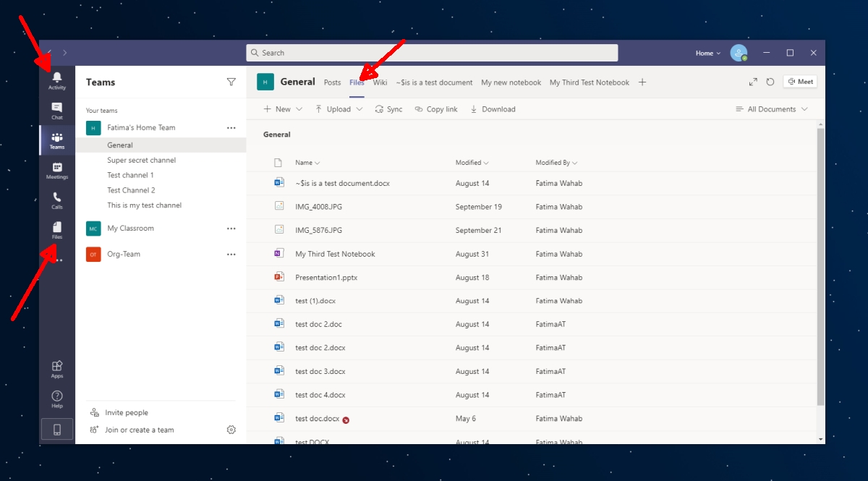Open the Chat sidebar icon

pyautogui.click(x=57, y=108)
